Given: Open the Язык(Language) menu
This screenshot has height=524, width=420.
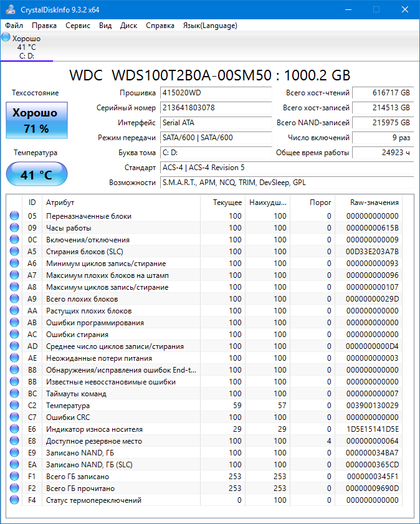Looking at the screenshot, I should tap(210, 26).
